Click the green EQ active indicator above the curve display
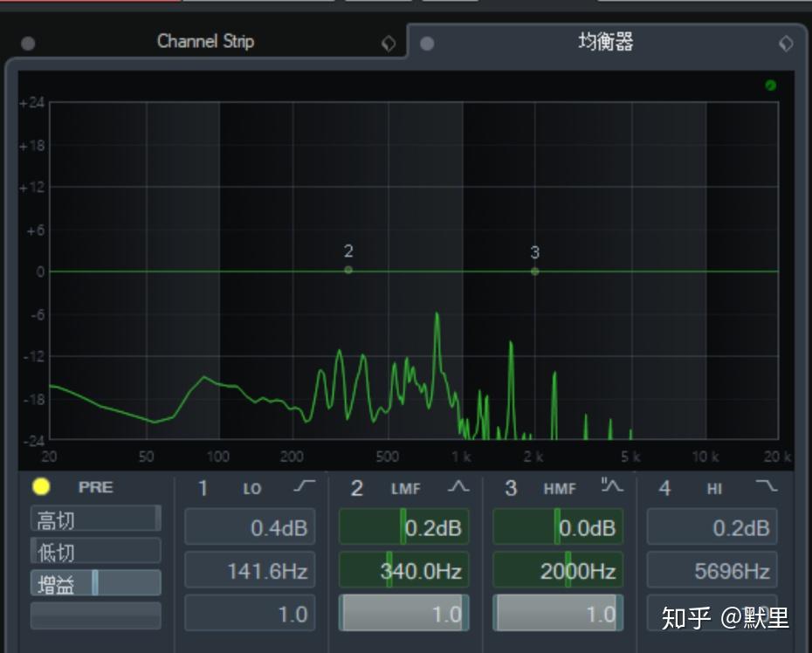812x653 pixels. pyautogui.click(x=769, y=85)
